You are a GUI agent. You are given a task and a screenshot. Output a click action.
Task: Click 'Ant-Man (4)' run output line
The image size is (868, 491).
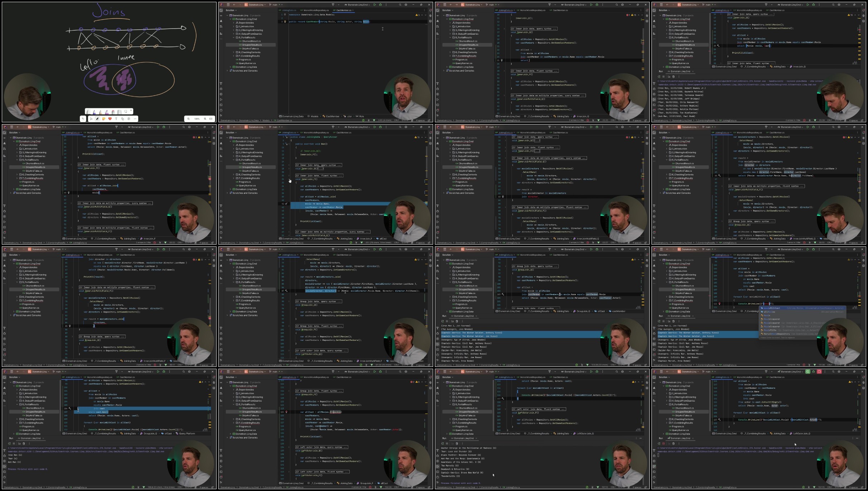(x=15, y=462)
